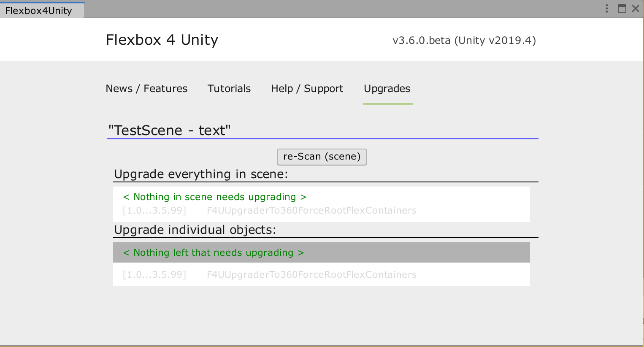This screenshot has height=347, width=644.
Task: Click the "TestScene - text" scene title
Action: 170,130
